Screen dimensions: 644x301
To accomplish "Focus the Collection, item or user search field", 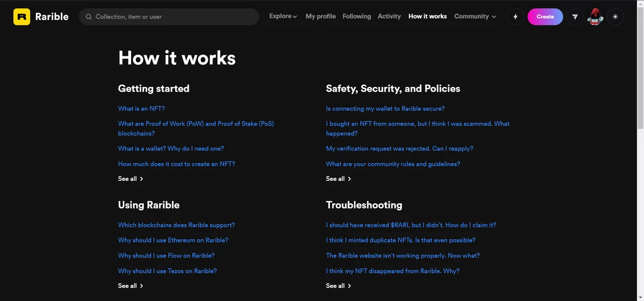I will click(169, 17).
